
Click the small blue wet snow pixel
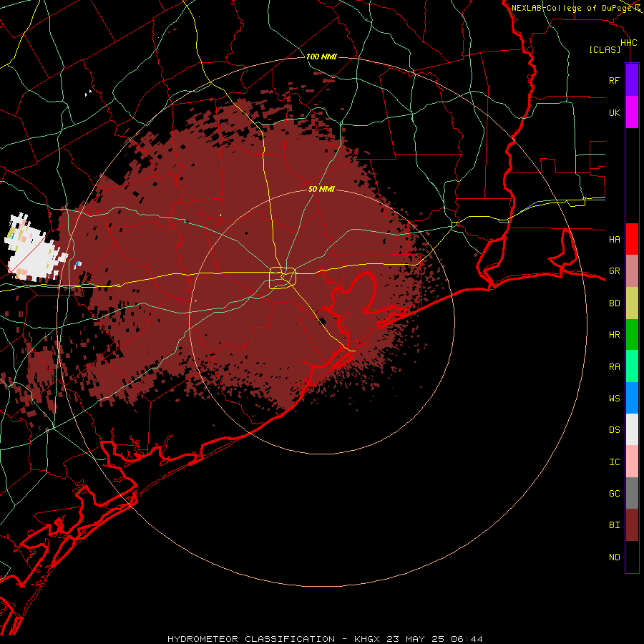coord(78,263)
